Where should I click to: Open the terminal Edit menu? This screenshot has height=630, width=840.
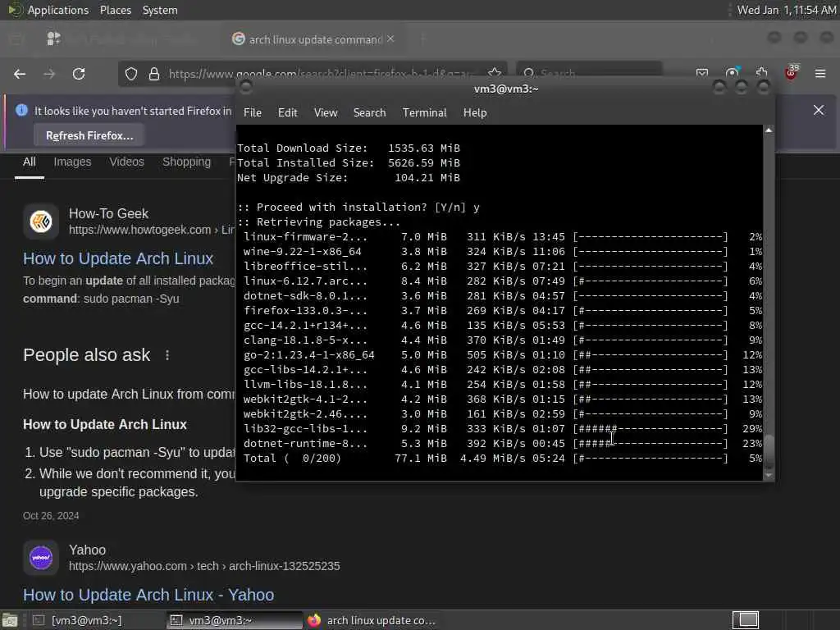[287, 112]
